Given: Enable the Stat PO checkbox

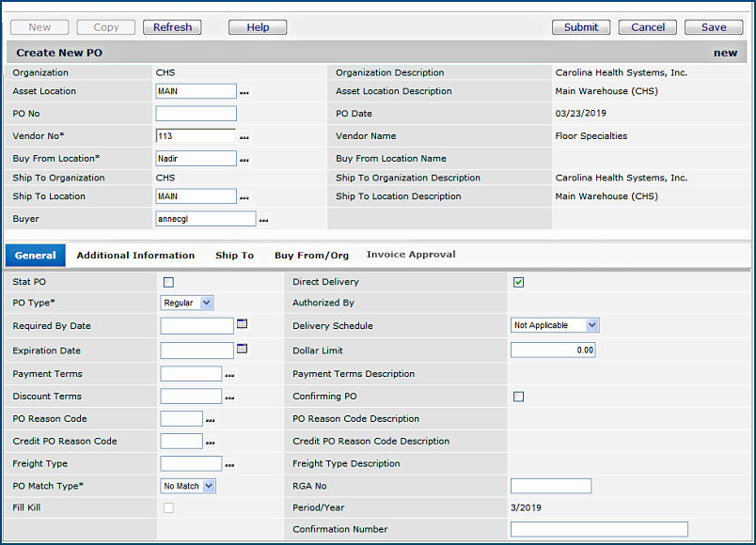Looking at the screenshot, I should click(169, 282).
